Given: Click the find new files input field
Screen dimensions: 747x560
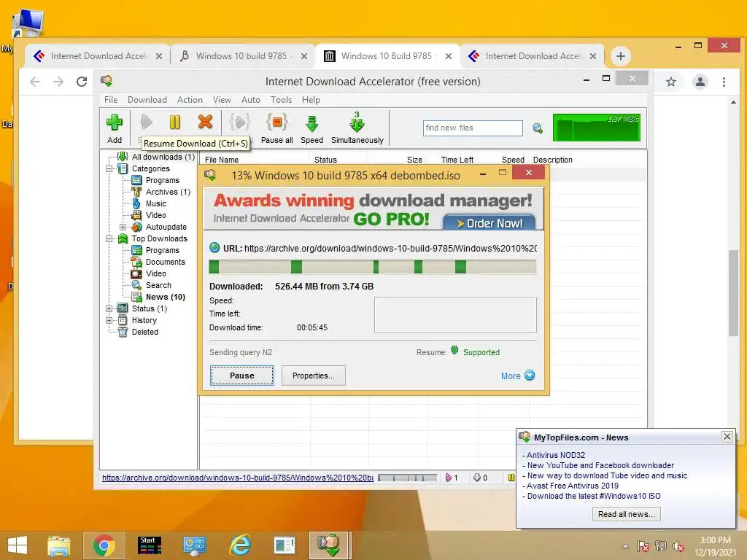Looking at the screenshot, I should (473, 128).
